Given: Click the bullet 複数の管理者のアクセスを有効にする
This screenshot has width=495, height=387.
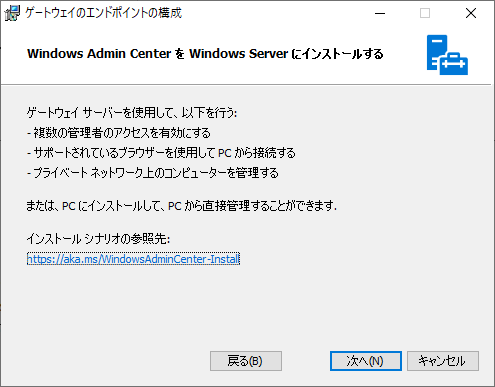Looking at the screenshot, I should (119, 133).
